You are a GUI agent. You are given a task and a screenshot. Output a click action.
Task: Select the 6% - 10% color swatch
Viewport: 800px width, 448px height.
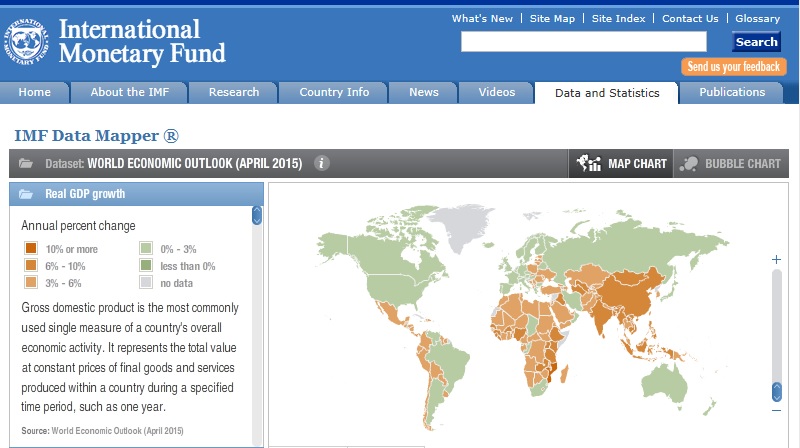coord(31,265)
